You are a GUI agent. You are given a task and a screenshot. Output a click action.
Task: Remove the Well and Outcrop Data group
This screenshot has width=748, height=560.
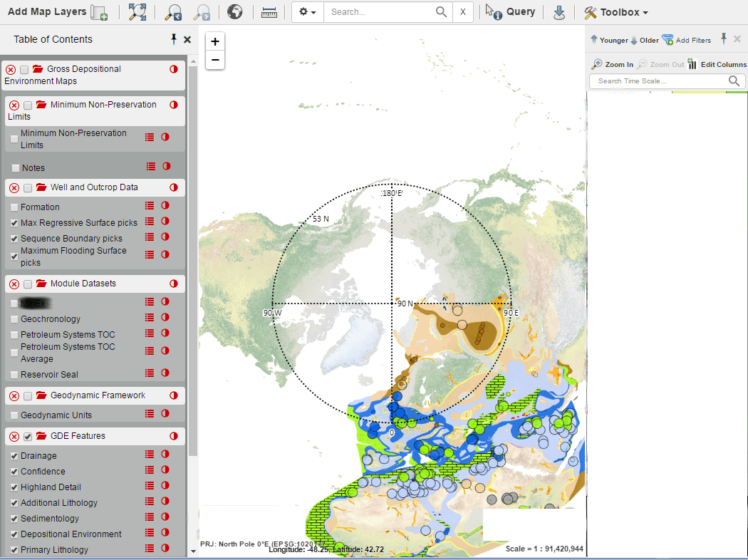coord(14,188)
